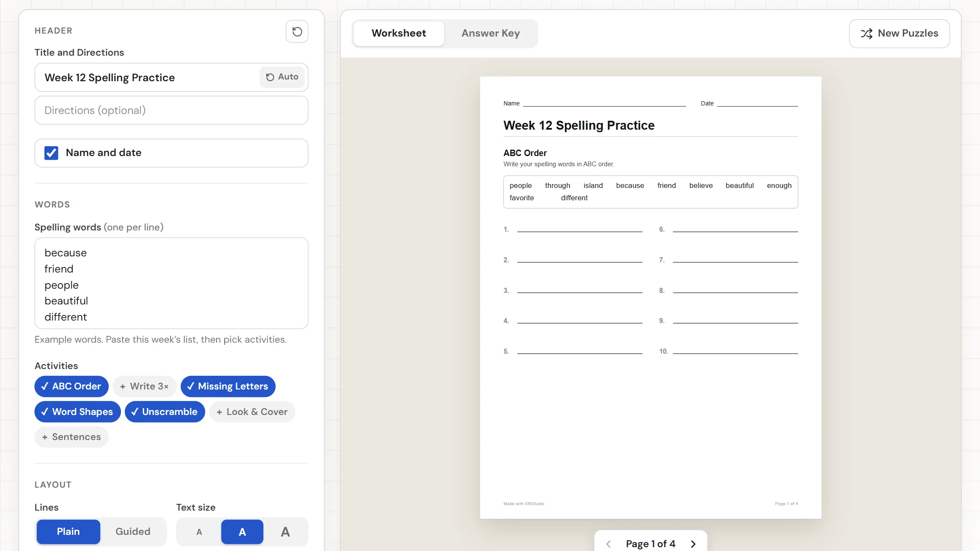Switch to the Answer Key tab
This screenshot has height=551, width=980.
[490, 33]
